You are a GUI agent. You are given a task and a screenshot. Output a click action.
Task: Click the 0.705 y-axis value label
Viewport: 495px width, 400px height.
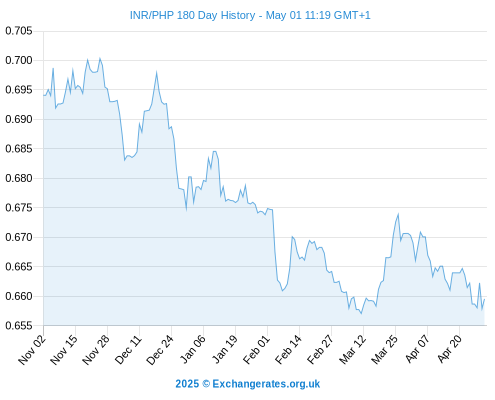click(x=19, y=31)
